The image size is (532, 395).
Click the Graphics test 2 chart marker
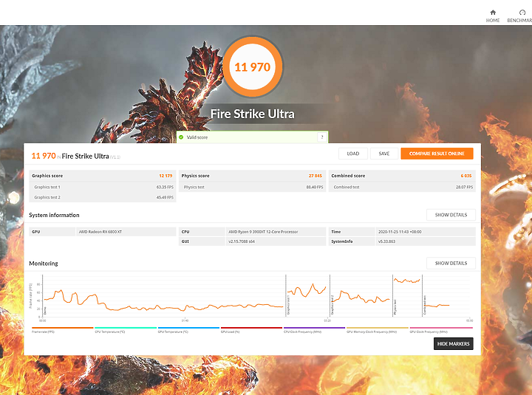(x=332, y=304)
